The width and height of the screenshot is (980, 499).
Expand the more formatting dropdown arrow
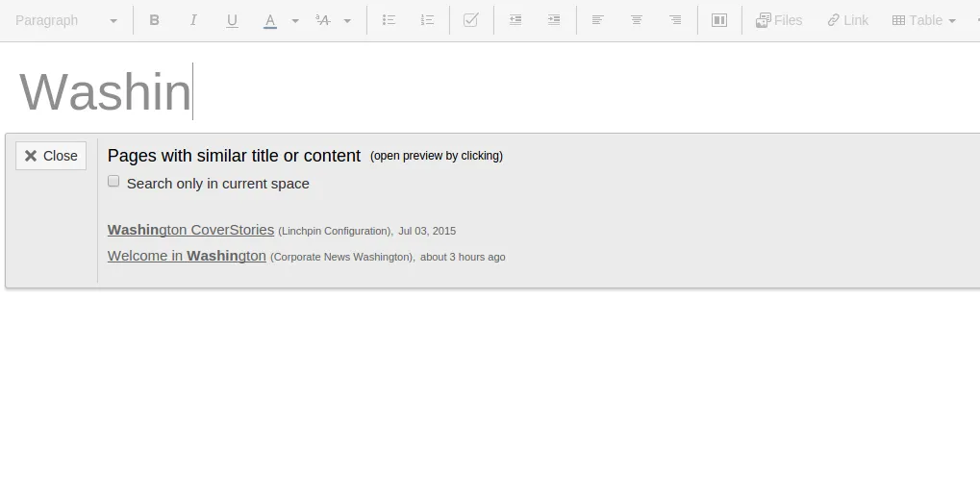[347, 20]
